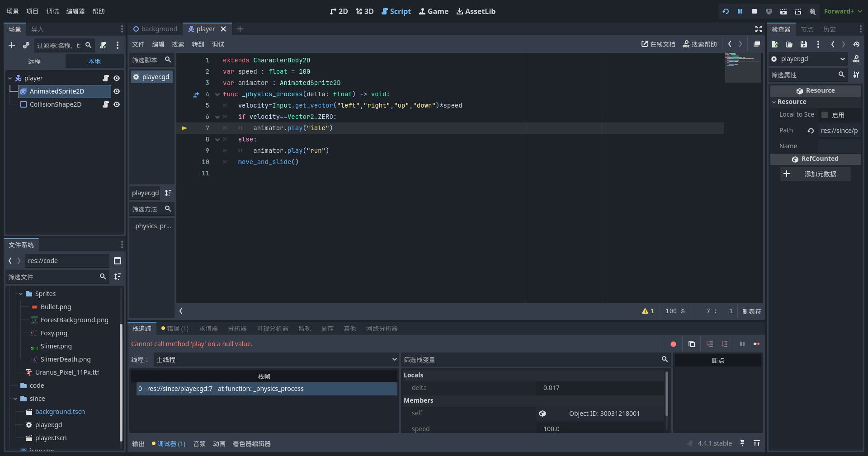Open inspector property display tools menu
The height and width of the screenshot is (456, 868).
pos(856,75)
